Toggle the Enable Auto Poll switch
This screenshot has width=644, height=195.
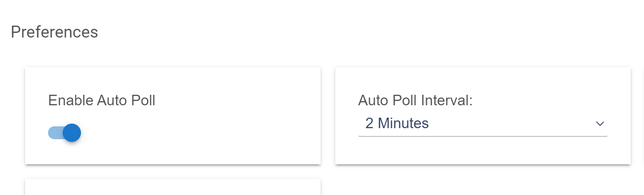64,133
